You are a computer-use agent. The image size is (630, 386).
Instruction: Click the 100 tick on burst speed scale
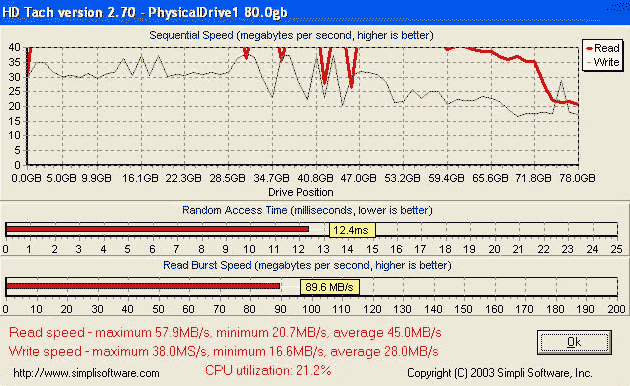(x=311, y=309)
